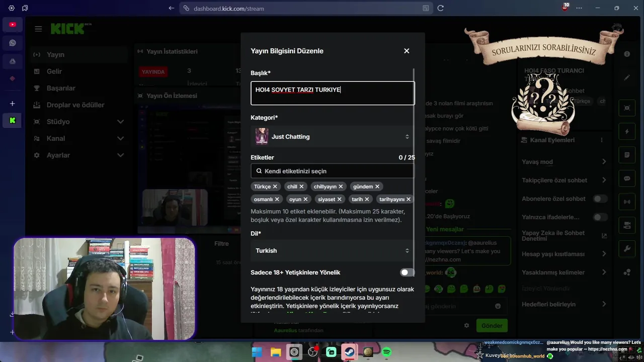Viewport: 644px width, 362px height.
Task: Reload the page
Action: (440, 8)
